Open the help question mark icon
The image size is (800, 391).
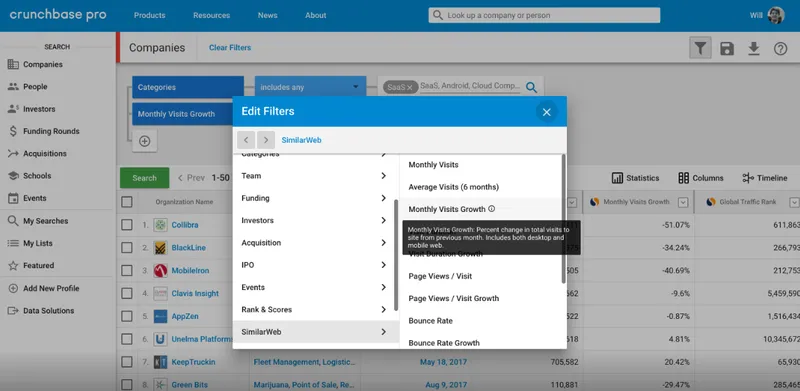pyautogui.click(x=780, y=48)
